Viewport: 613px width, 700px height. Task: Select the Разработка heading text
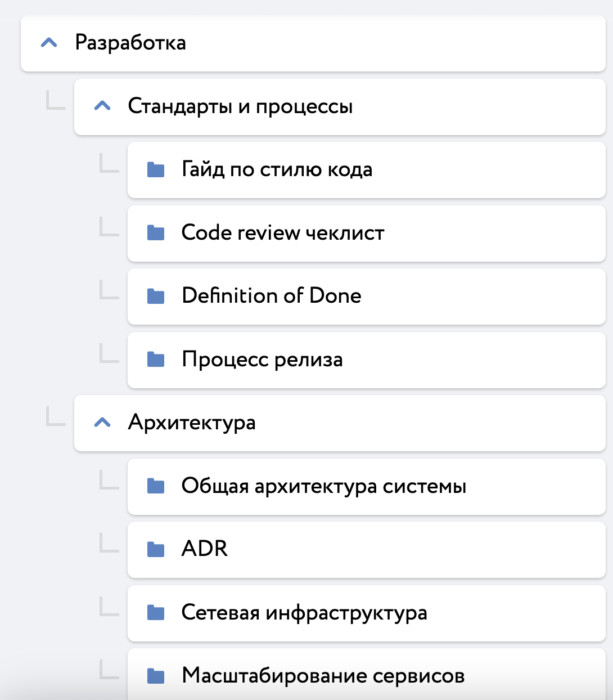point(130,43)
